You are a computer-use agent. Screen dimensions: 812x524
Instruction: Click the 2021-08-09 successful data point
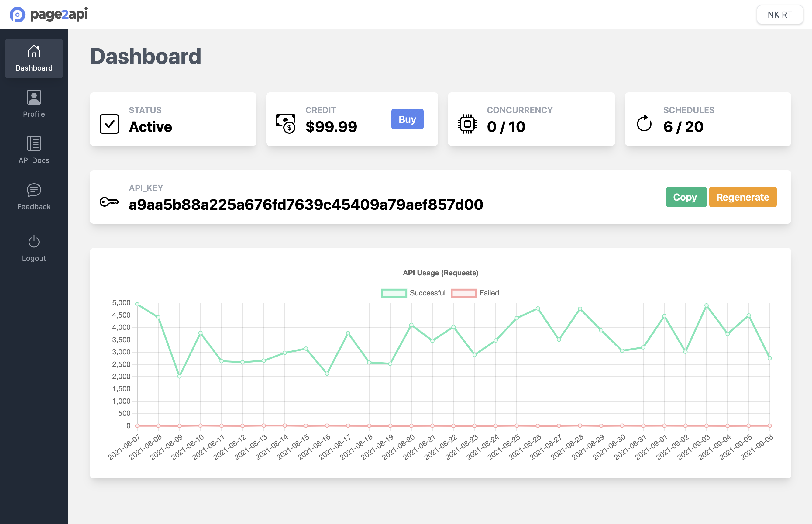pos(179,376)
